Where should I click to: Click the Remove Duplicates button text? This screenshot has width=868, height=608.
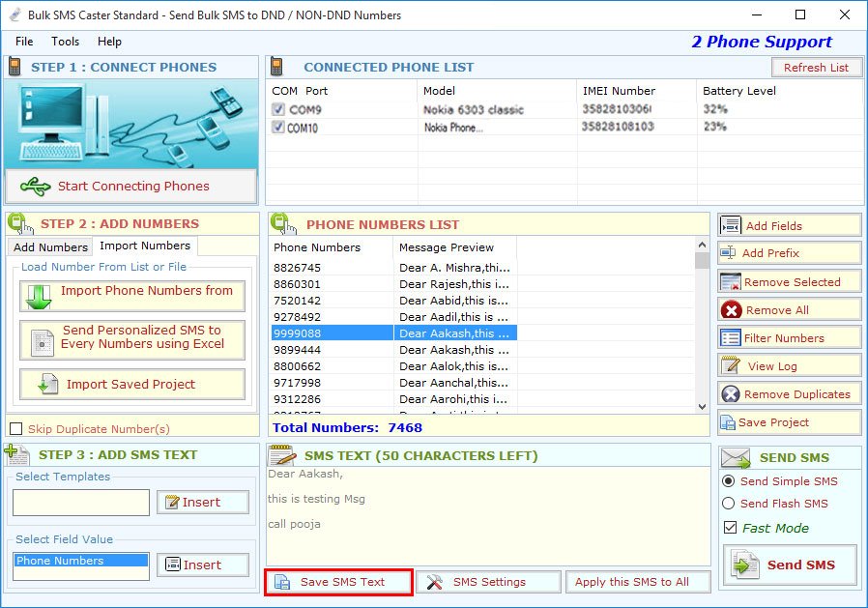tap(797, 394)
